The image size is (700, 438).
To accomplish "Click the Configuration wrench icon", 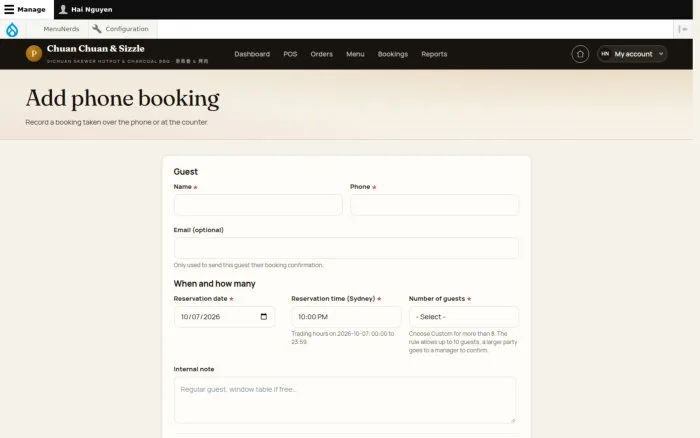I will [x=96, y=29].
